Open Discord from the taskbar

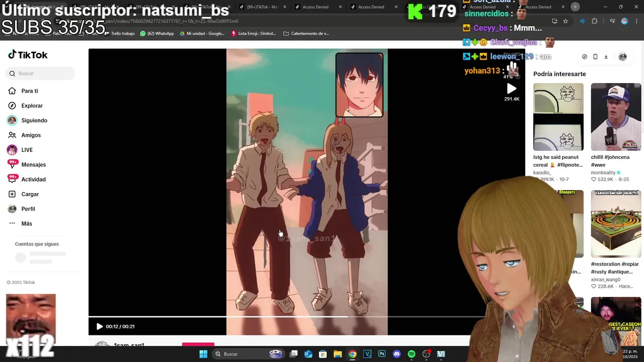396,354
